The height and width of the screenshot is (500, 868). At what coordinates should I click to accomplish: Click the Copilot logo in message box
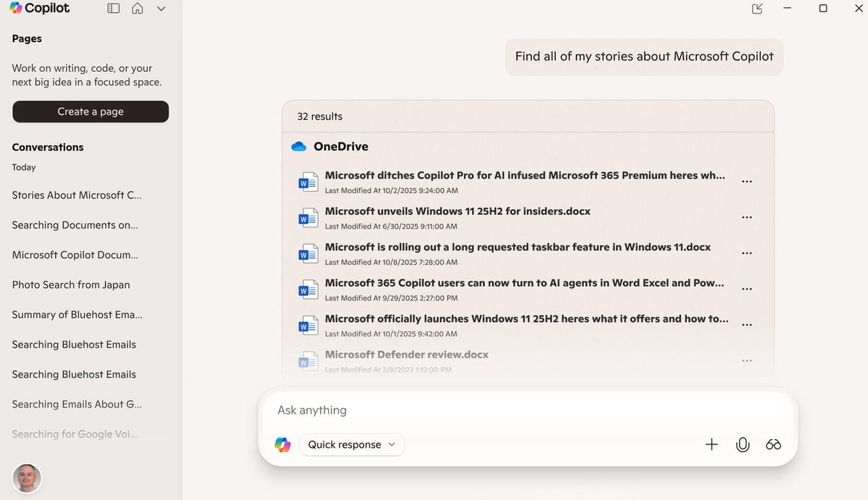point(283,444)
